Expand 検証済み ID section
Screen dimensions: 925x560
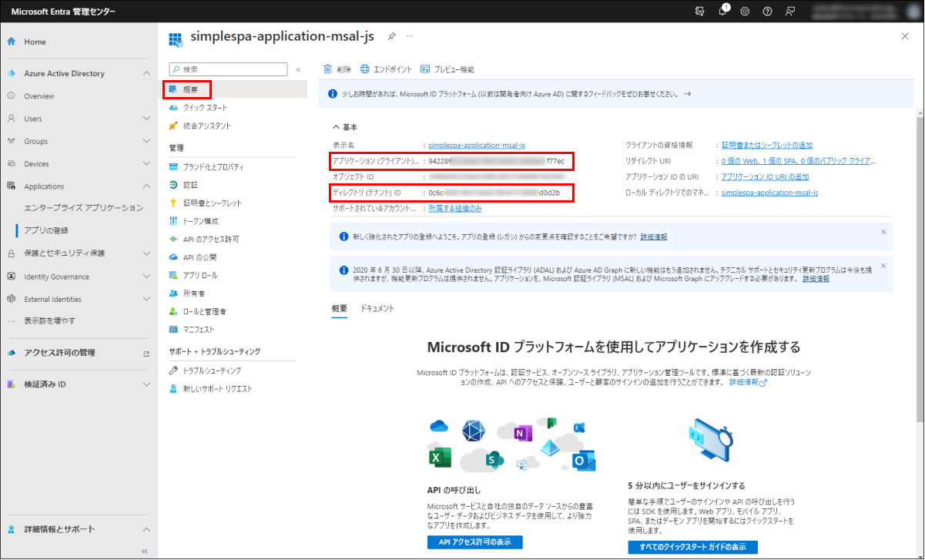pos(146,384)
